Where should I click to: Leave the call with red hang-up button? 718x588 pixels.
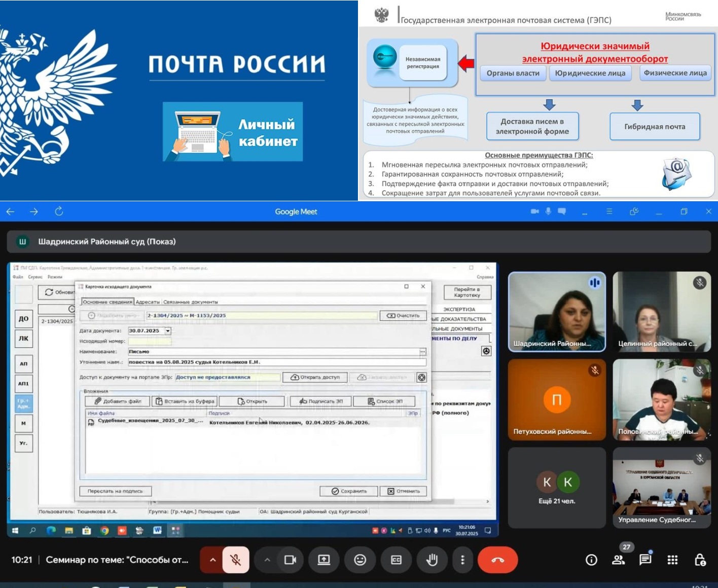click(x=497, y=560)
